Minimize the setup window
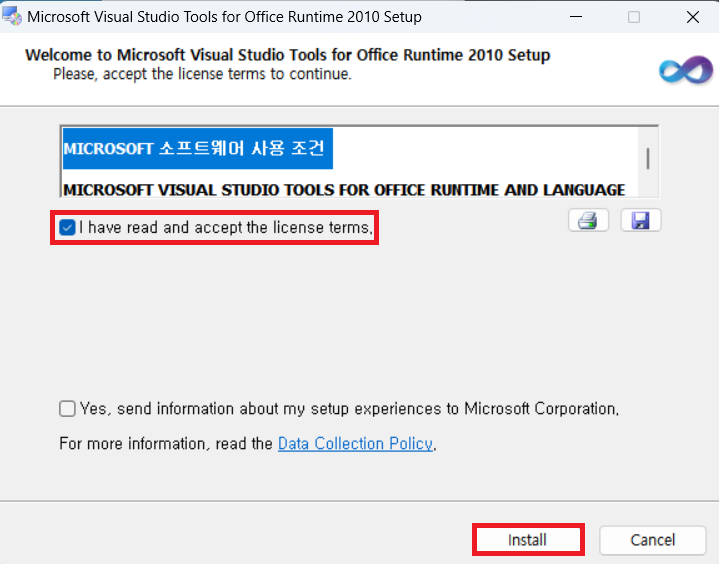 click(576, 17)
